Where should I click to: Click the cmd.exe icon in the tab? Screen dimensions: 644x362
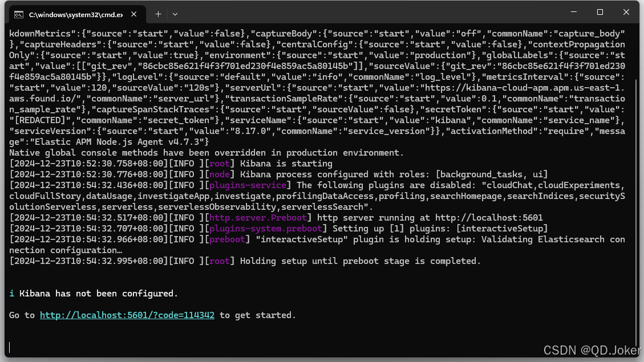(19, 15)
